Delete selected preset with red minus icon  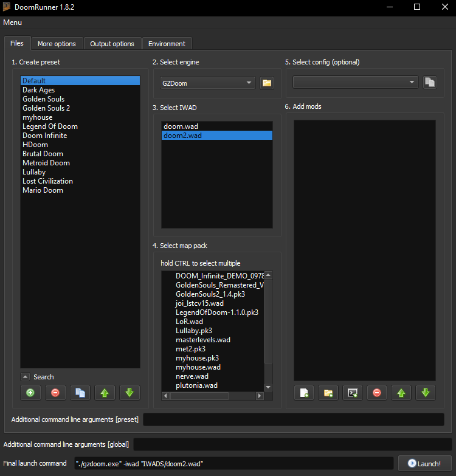coord(55,393)
